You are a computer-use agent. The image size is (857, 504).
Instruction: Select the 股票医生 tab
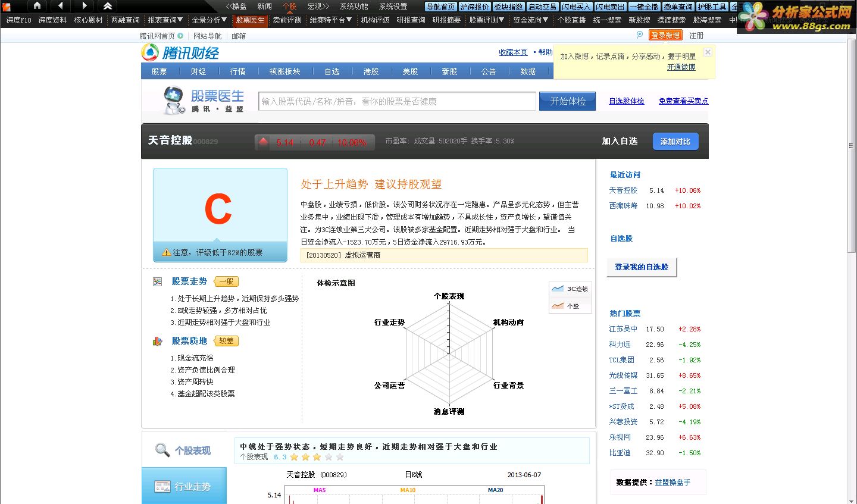pyautogui.click(x=250, y=20)
